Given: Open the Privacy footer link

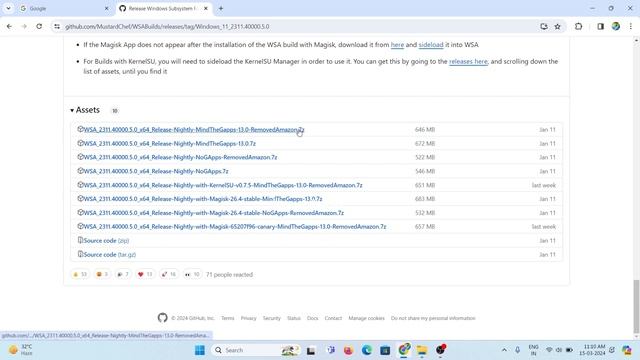Looking at the screenshot, I should coord(249,318).
